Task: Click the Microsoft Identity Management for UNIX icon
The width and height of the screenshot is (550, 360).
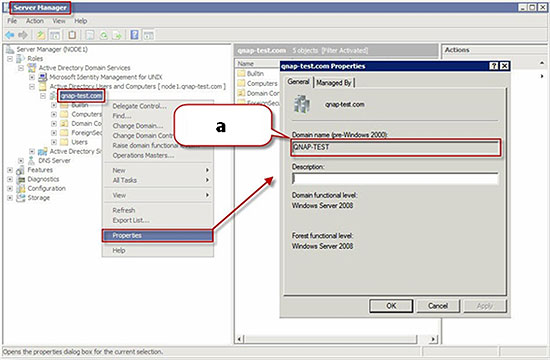Action: [x=43, y=77]
